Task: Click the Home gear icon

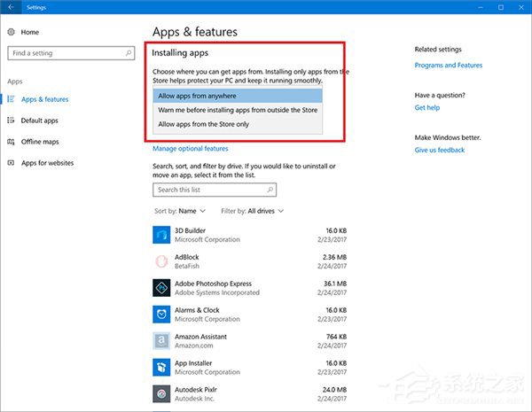Action: [11, 32]
